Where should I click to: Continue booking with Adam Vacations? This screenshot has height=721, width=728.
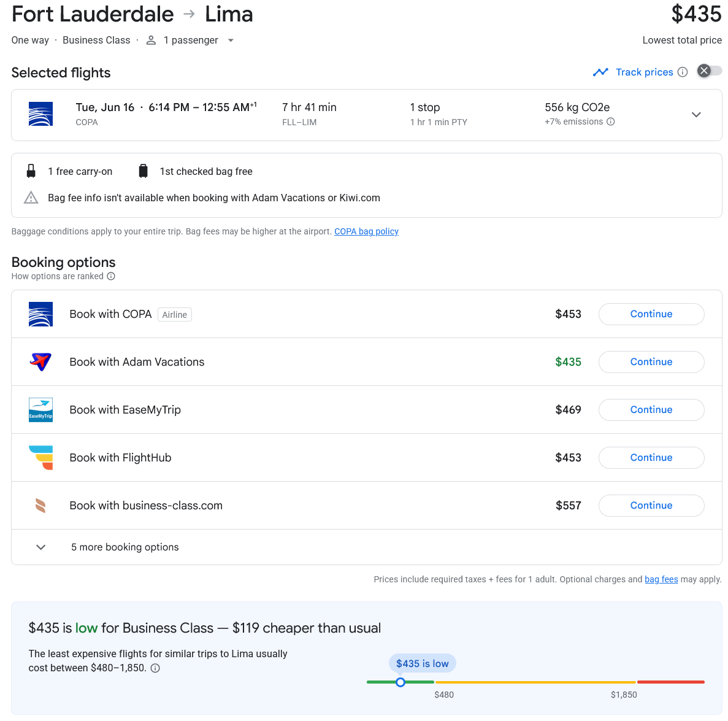[x=651, y=362]
